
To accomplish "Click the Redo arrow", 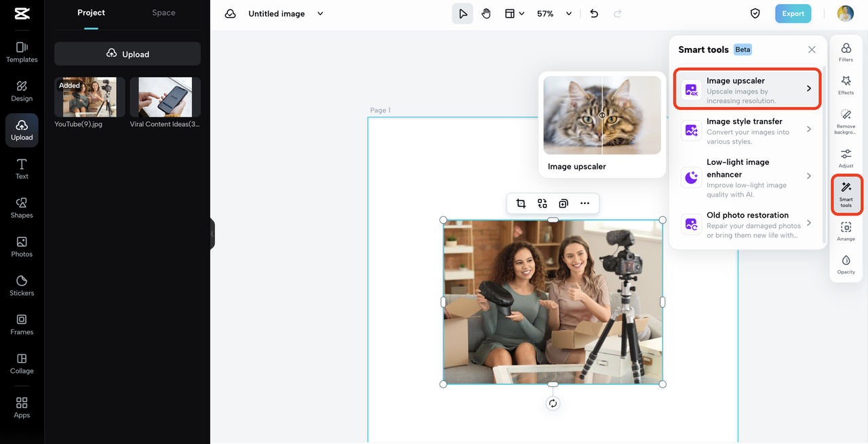I will coord(617,14).
